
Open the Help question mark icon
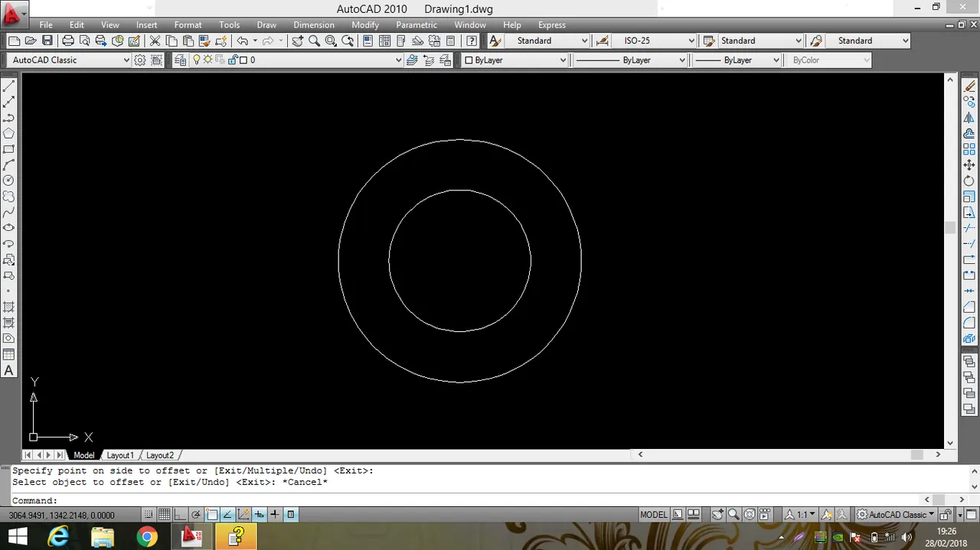click(472, 41)
